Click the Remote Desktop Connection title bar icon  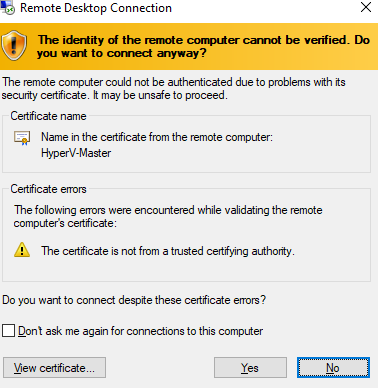(x=7, y=8)
